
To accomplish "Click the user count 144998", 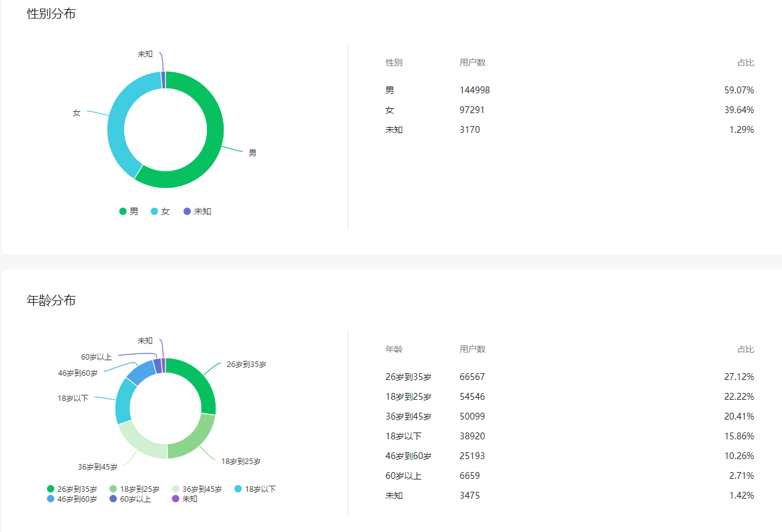I will pos(474,90).
